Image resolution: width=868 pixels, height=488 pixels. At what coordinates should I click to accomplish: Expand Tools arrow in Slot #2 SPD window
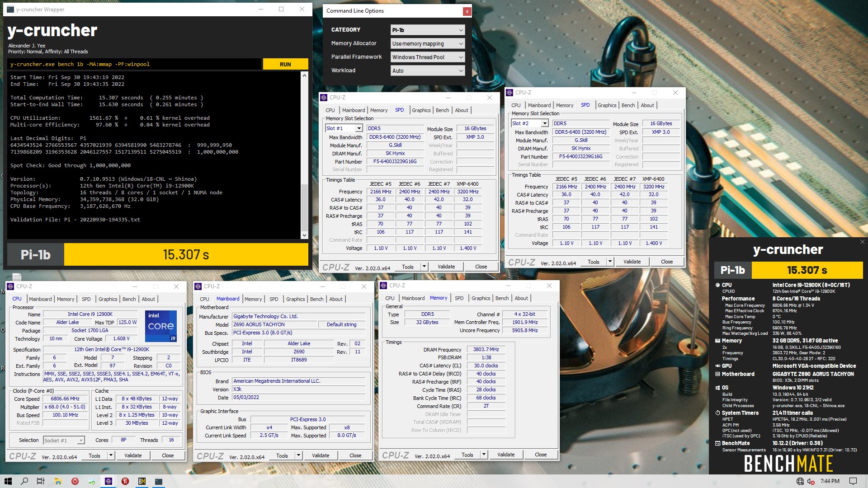click(x=610, y=262)
